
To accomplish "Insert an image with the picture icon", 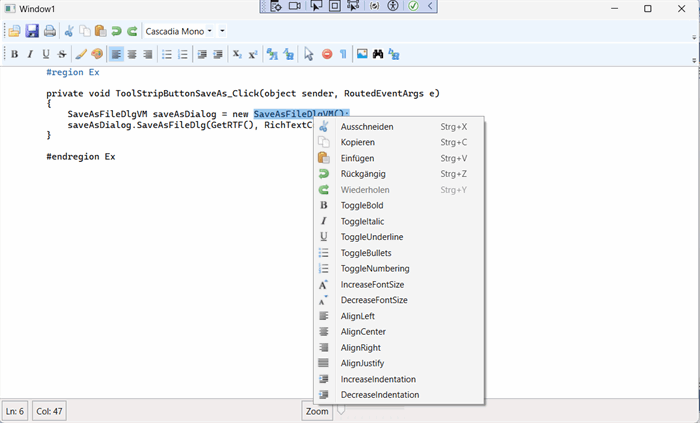I will (x=362, y=54).
